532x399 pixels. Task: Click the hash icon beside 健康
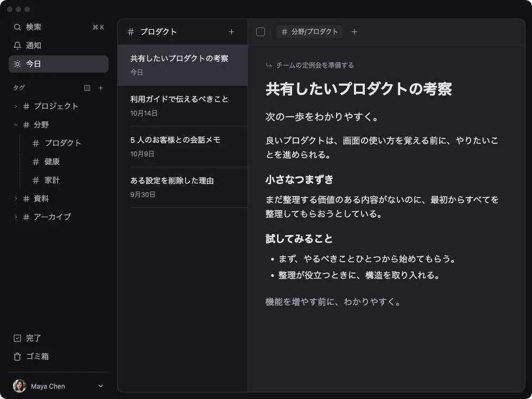36,162
